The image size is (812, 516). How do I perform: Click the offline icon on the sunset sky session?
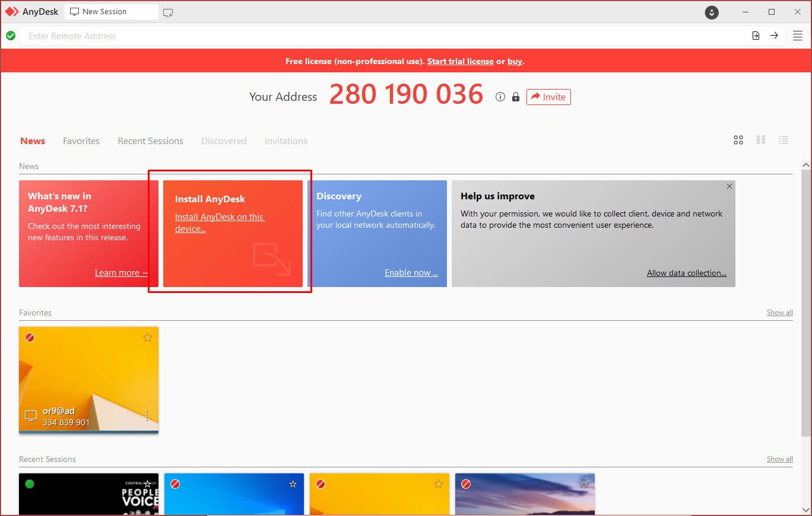(466, 484)
